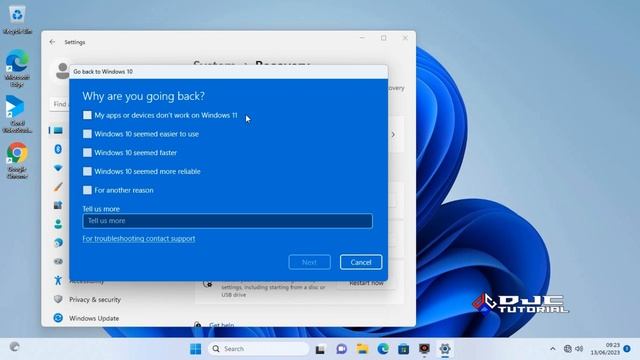Show hidden icons in system tray
Viewport: 640px width, 360px height.
553,349
